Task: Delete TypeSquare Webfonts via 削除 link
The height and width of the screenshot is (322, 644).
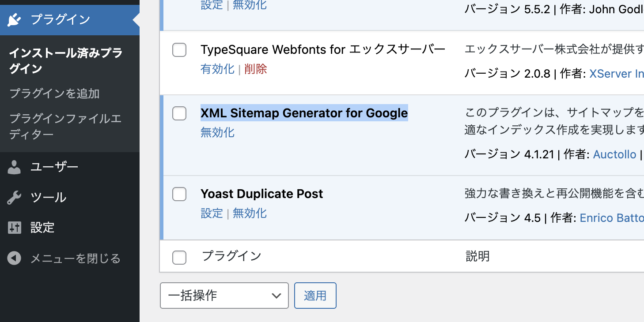Action: click(x=256, y=69)
